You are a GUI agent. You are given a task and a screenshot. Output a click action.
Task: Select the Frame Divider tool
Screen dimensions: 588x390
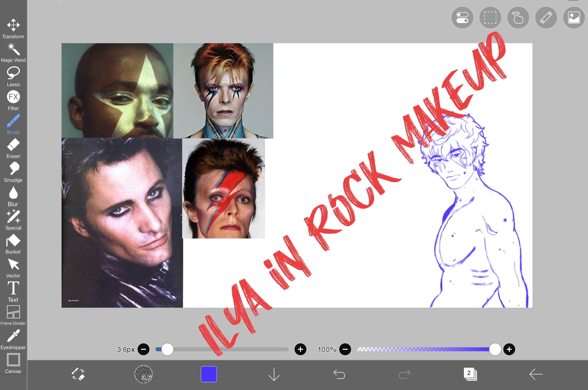(13, 316)
